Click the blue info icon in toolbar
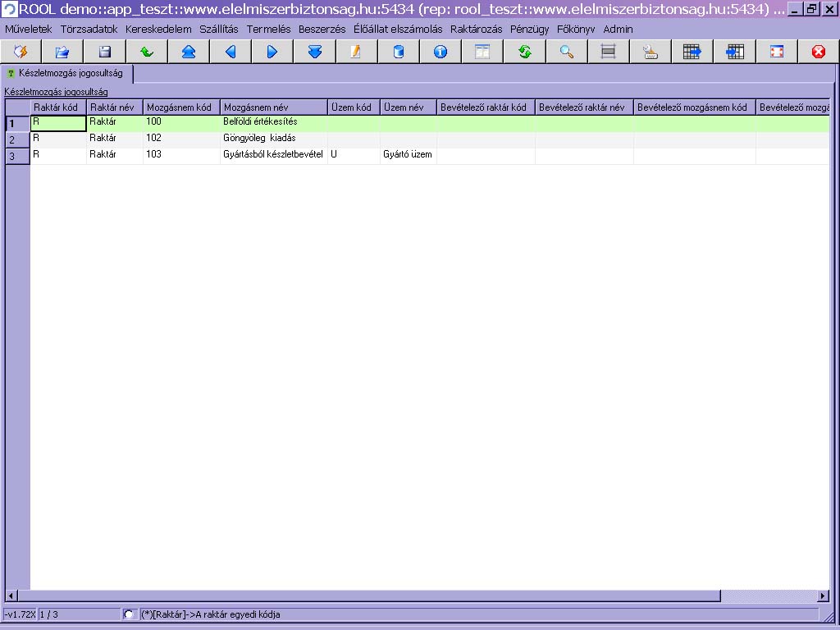 coord(441,52)
